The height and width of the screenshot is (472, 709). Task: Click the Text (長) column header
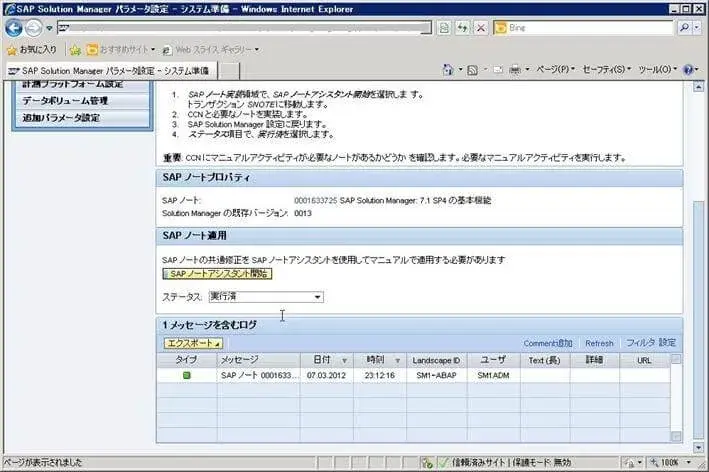point(545,360)
